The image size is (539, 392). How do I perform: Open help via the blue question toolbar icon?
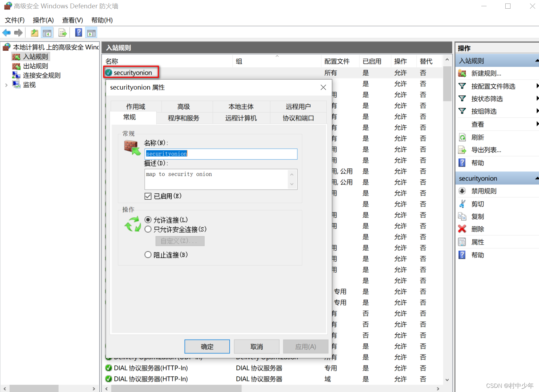click(79, 33)
